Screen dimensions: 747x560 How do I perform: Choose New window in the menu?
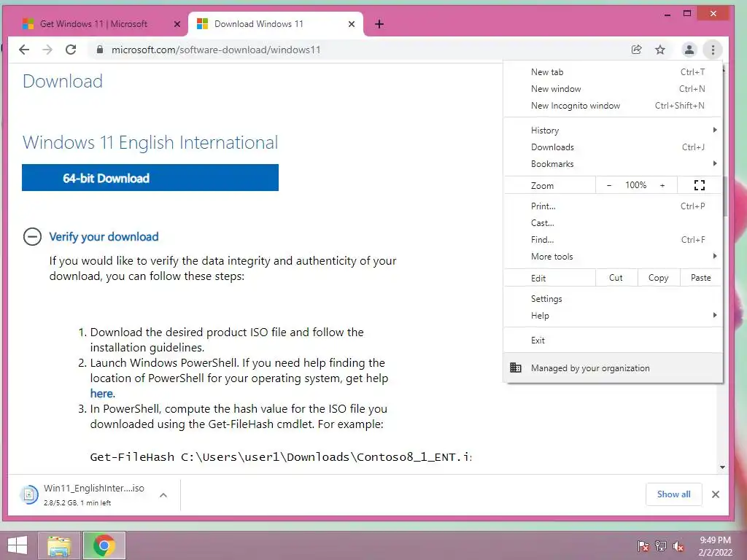[613, 88]
